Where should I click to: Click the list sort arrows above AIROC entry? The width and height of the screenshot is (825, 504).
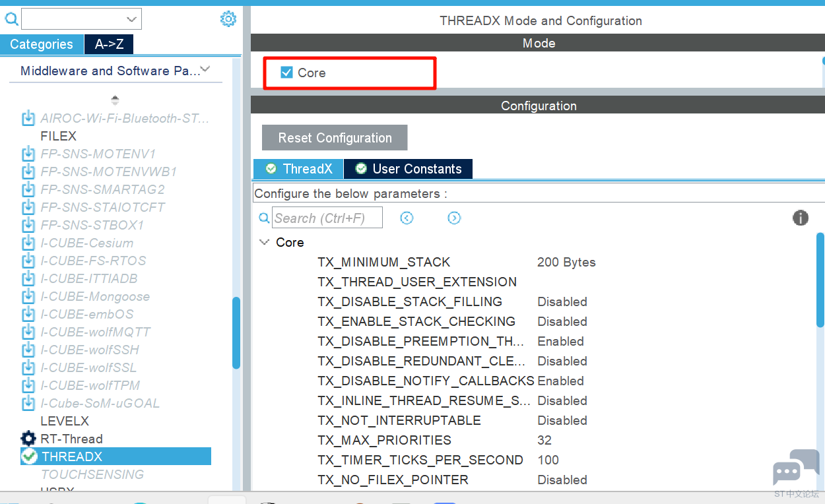pos(115,100)
